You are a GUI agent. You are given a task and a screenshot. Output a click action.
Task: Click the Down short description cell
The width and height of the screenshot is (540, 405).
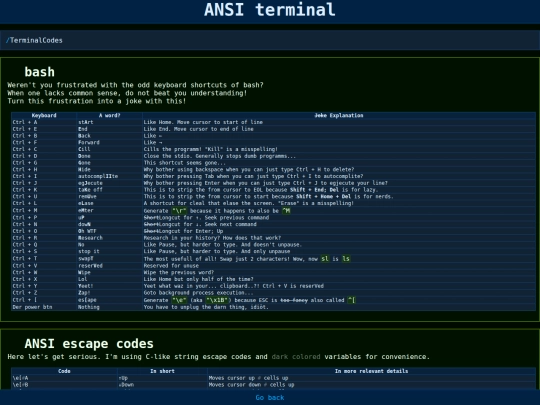162,385
